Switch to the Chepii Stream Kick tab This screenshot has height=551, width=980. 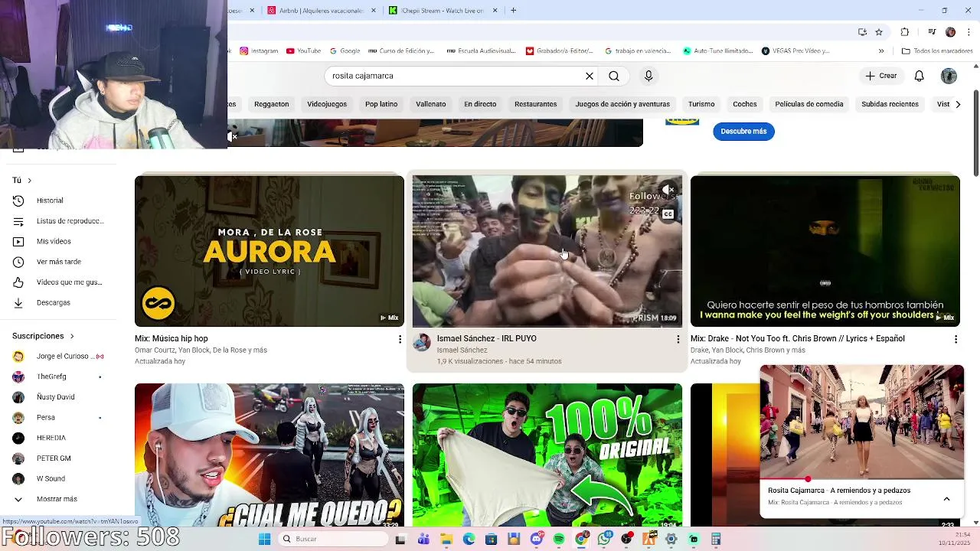coord(443,11)
